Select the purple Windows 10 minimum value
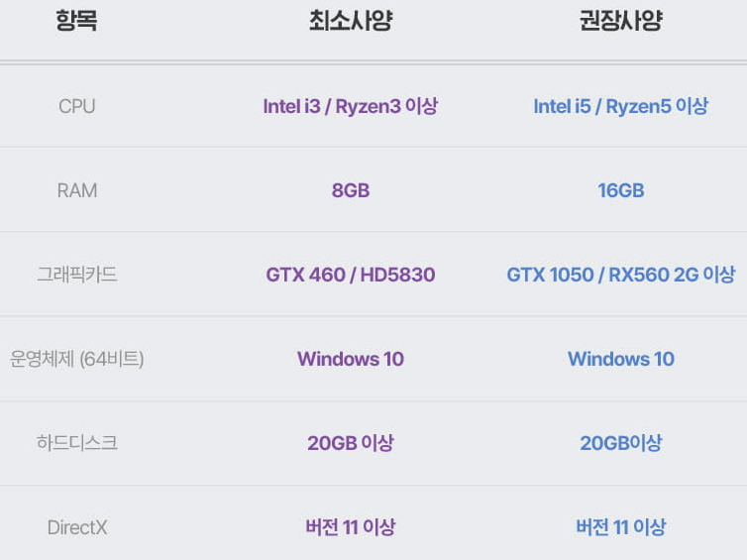 click(351, 359)
